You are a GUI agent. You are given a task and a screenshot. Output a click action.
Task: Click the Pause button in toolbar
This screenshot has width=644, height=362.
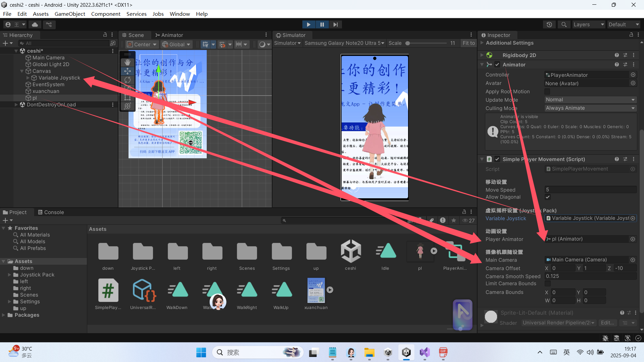coord(322,24)
